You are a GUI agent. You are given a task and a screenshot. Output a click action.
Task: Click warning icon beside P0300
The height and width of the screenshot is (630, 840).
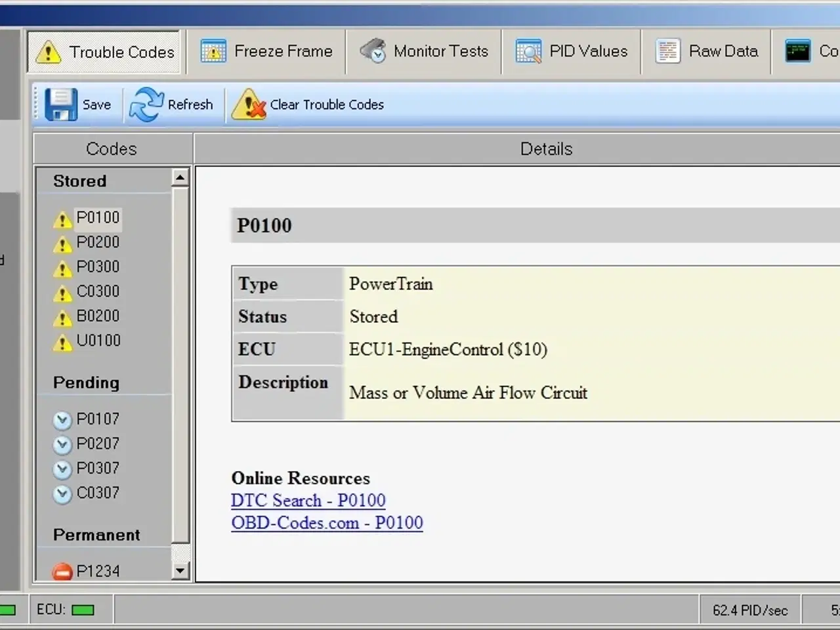click(62, 269)
